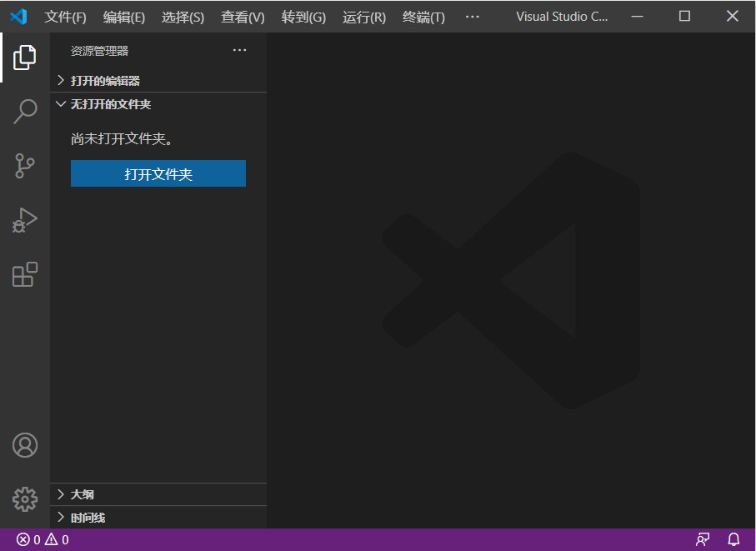
Task: Open the 资源管理器 more actions menu
Action: (x=240, y=50)
